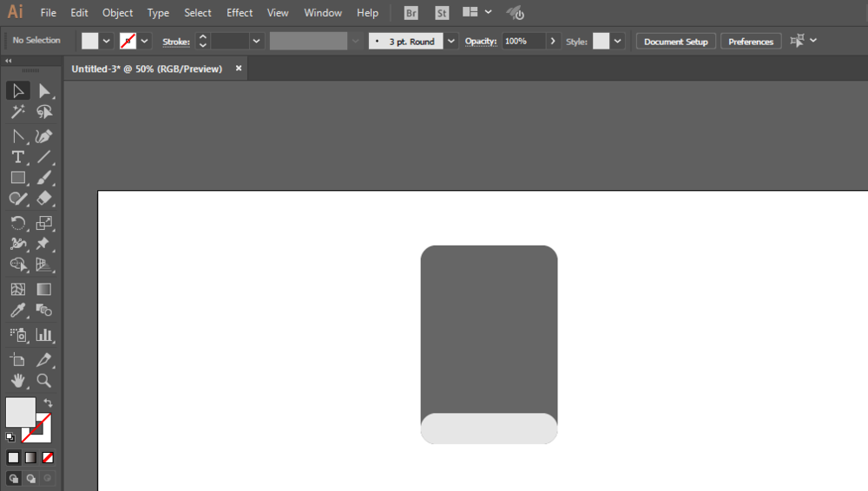Swap fill and stroke colors
The width and height of the screenshot is (868, 491).
pyautogui.click(x=48, y=403)
